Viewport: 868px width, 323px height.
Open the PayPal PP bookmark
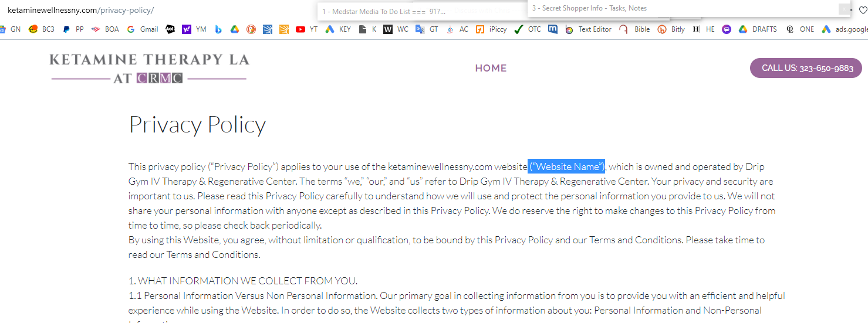click(73, 29)
